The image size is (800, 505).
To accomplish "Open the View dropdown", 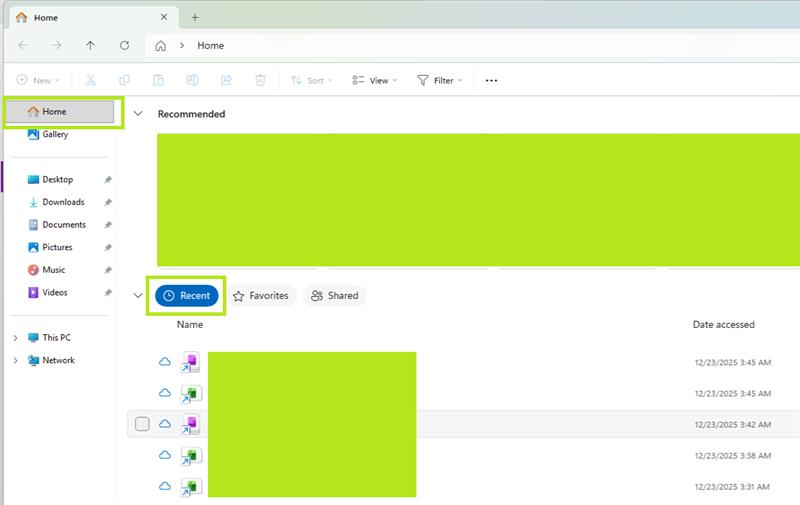I will click(374, 80).
